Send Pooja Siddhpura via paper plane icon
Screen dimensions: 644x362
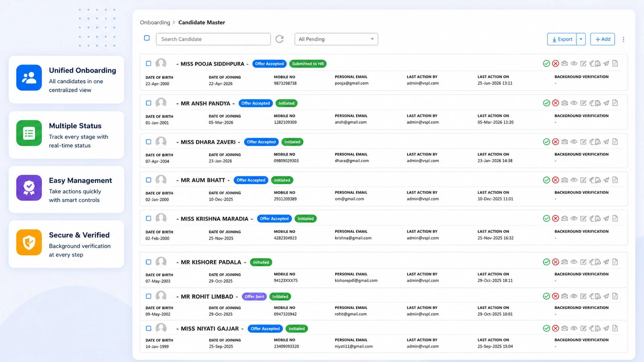coord(606,64)
